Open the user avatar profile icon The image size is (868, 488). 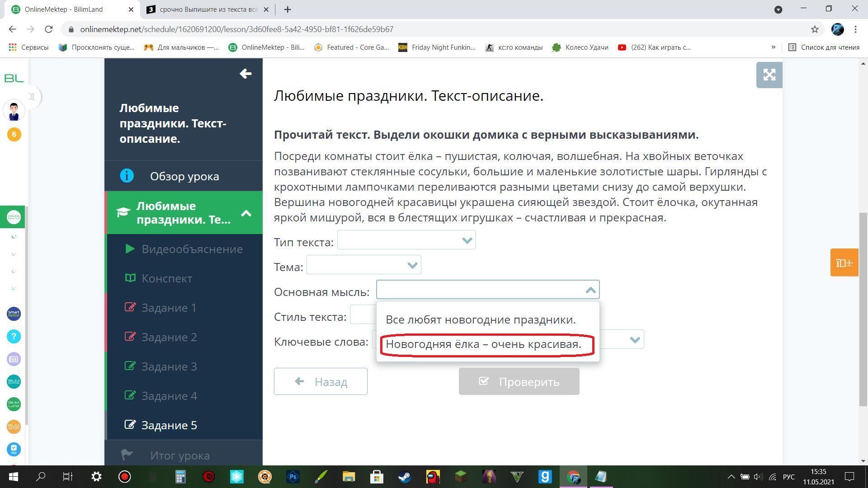[14, 111]
